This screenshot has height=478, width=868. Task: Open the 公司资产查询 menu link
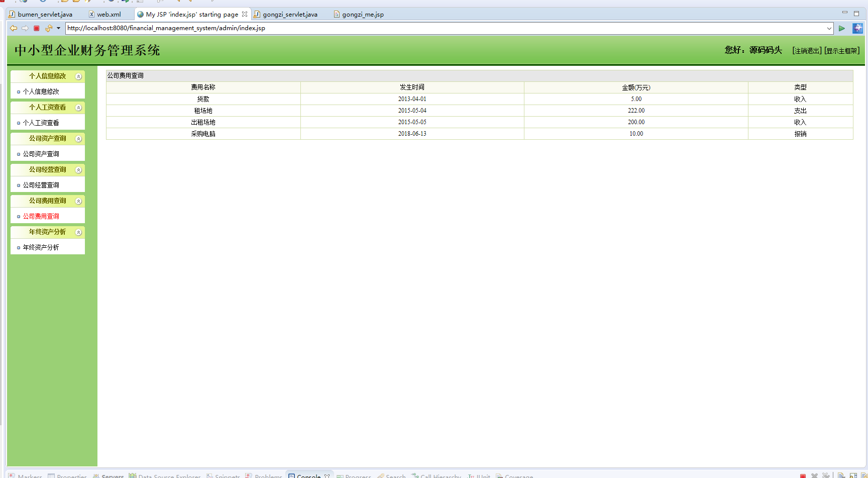(x=41, y=154)
